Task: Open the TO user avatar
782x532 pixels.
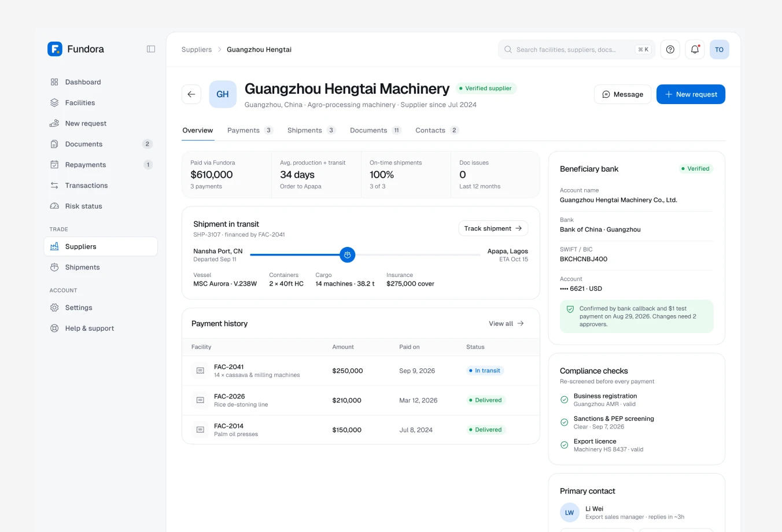Action: [x=720, y=50]
